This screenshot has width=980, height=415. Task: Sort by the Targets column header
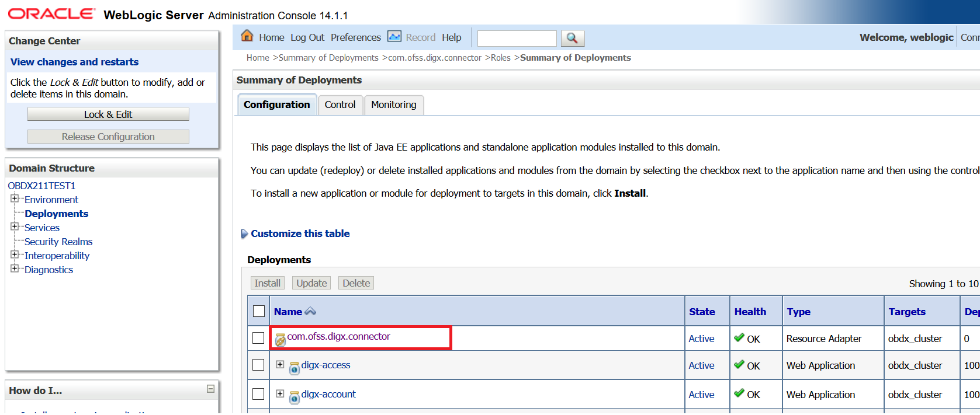click(907, 312)
